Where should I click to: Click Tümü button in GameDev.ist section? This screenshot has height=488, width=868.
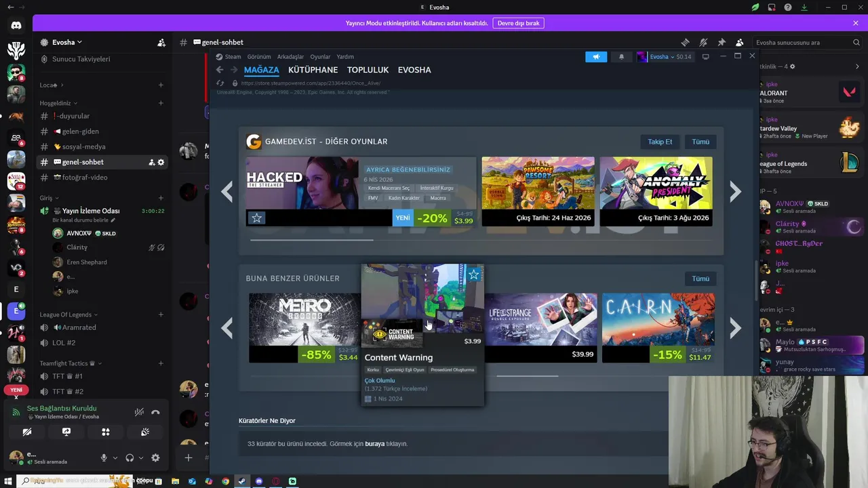coord(701,142)
